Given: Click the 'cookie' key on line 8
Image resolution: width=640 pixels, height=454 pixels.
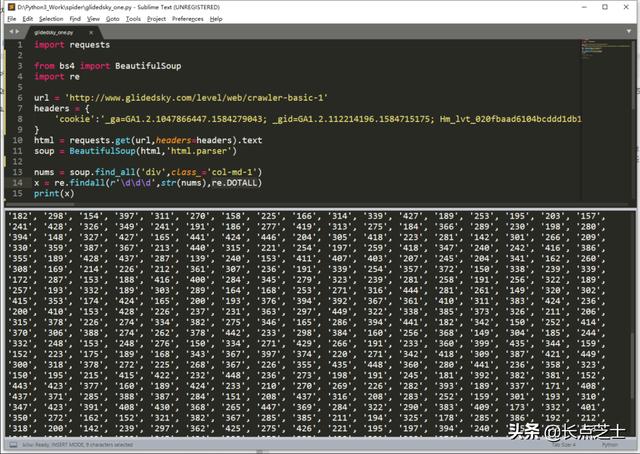Looking at the screenshot, I should (75, 119).
